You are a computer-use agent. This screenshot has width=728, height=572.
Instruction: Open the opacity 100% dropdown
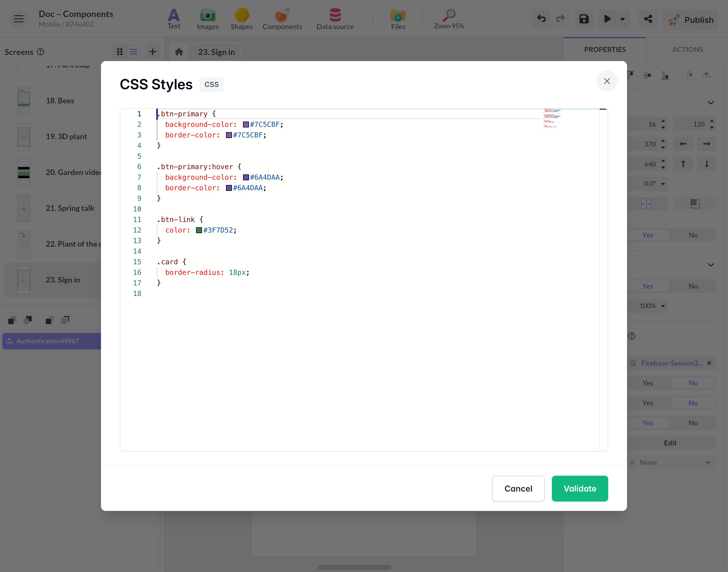tap(663, 306)
